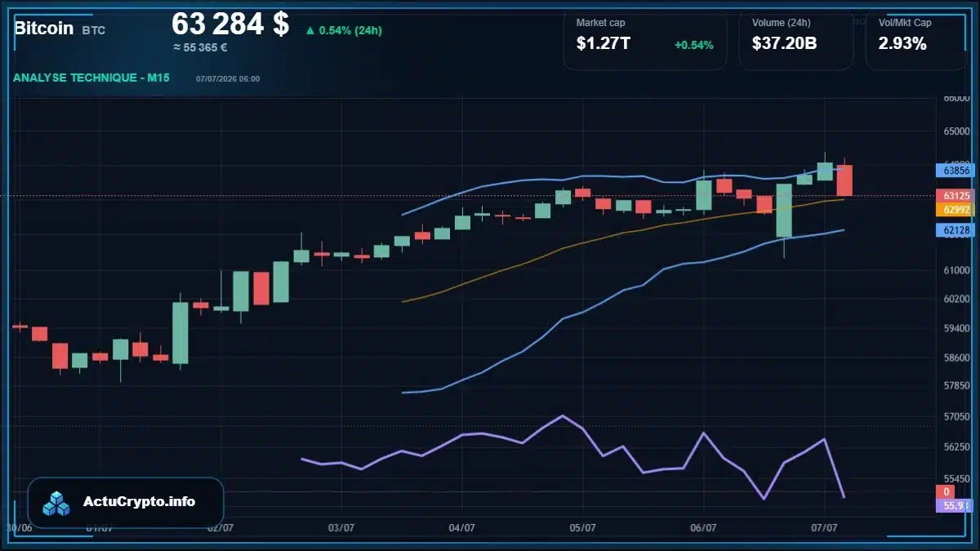Click the BTC ticker label
The image size is (980, 551).
pos(93,30)
